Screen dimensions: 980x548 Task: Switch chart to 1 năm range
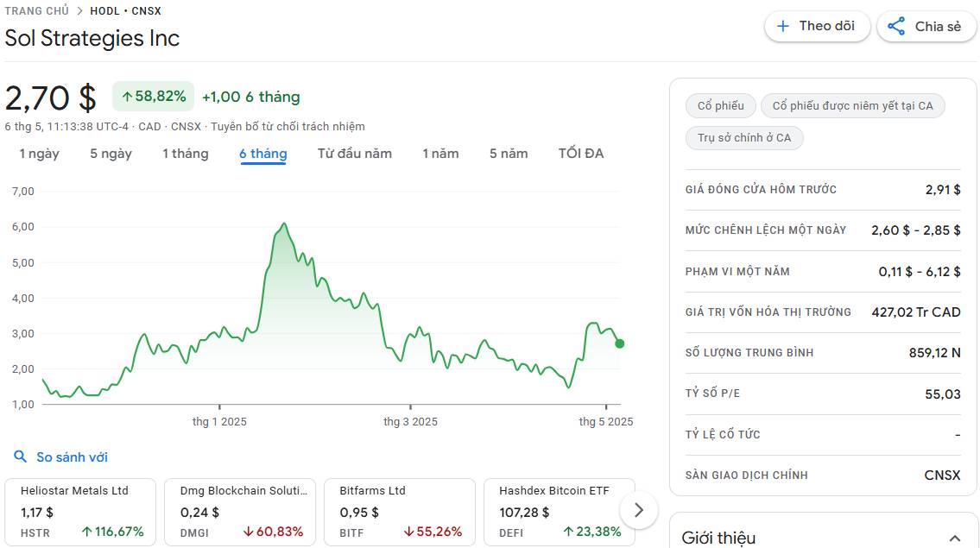coord(440,154)
